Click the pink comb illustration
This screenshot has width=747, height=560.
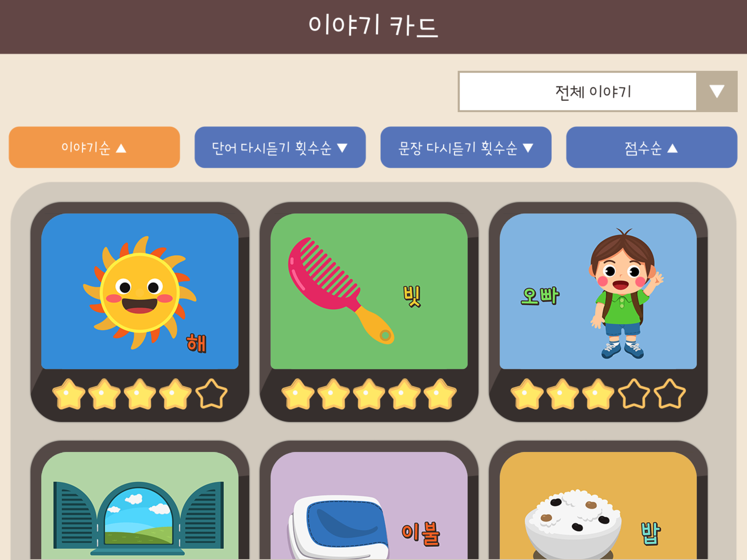point(340,290)
